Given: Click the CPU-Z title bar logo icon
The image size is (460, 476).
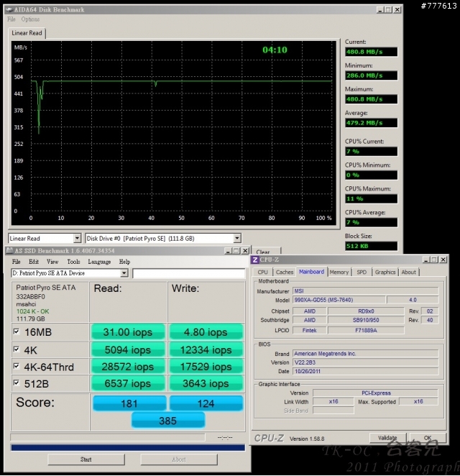Looking at the screenshot, I should click(256, 260).
